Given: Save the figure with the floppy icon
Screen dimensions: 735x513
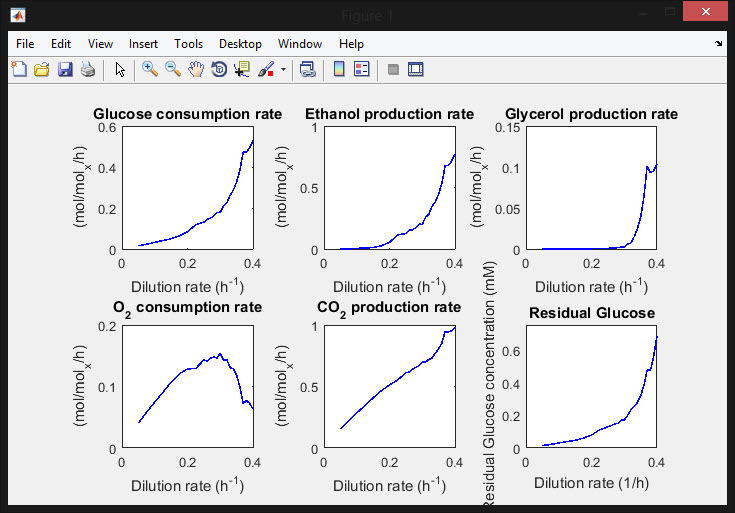Looking at the screenshot, I should (x=65, y=69).
